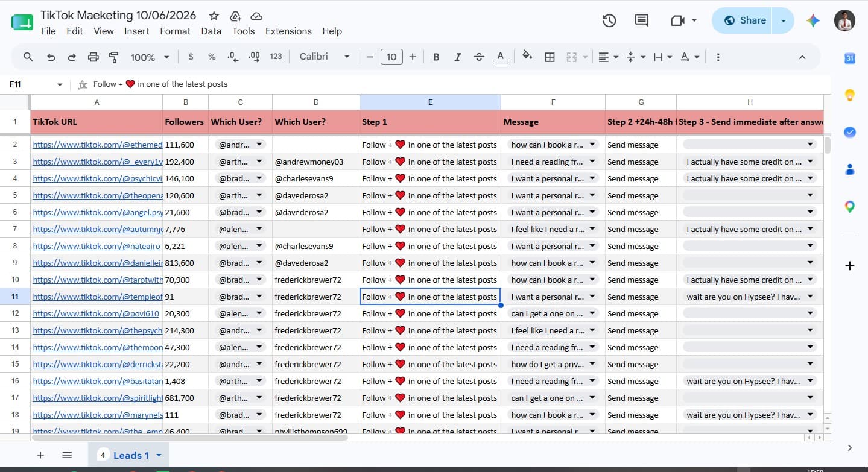Open Google Maps side panel
This screenshot has height=472, width=868.
click(850, 207)
